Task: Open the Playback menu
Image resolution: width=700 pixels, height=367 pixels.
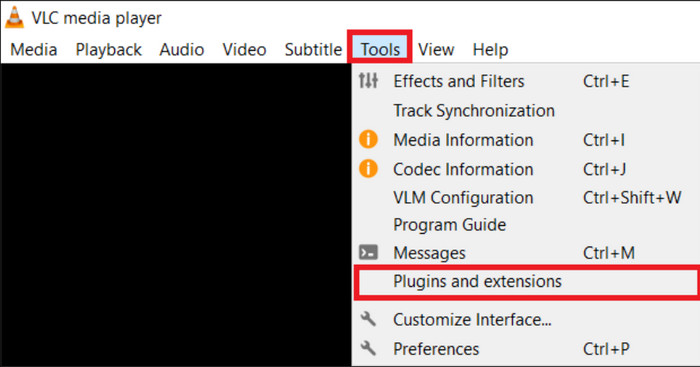Action: point(108,50)
